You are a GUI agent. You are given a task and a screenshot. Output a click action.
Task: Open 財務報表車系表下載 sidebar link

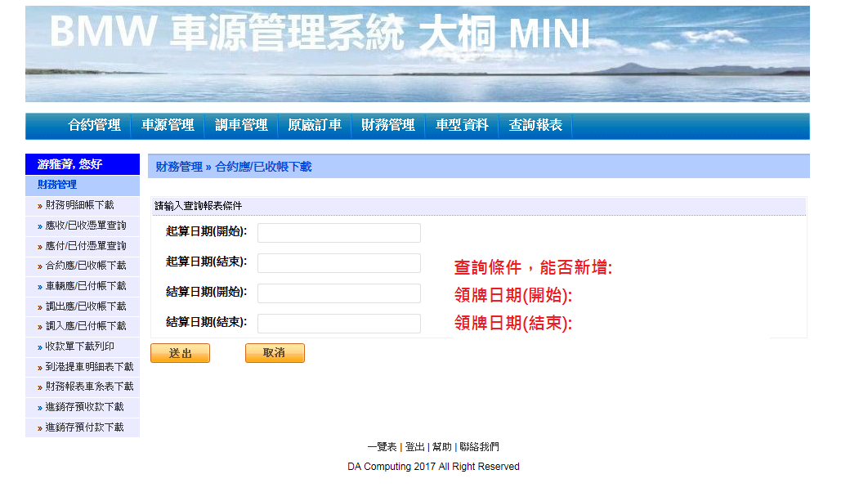point(90,387)
